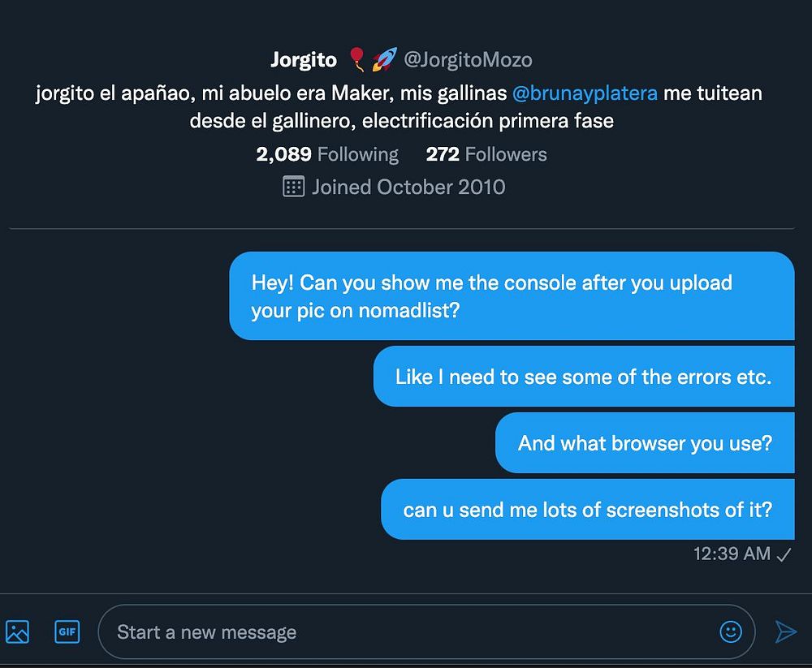This screenshot has height=668, width=812.
Task: Open the GIF picker
Action: coord(67,631)
